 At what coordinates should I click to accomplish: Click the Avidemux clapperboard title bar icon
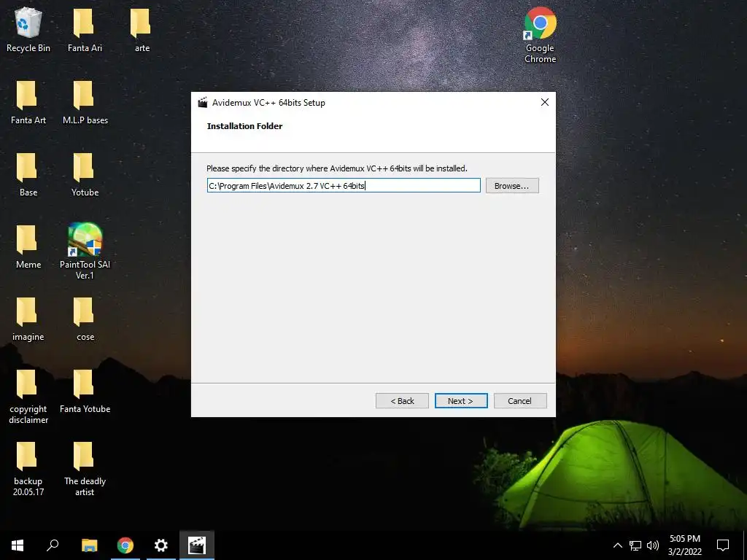point(203,102)
